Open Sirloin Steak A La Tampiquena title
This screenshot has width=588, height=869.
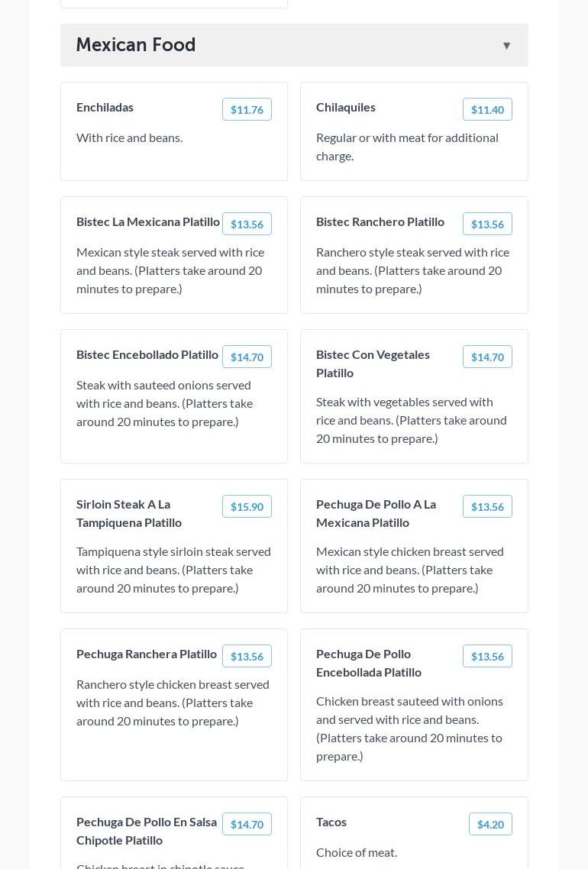(129, 513)
